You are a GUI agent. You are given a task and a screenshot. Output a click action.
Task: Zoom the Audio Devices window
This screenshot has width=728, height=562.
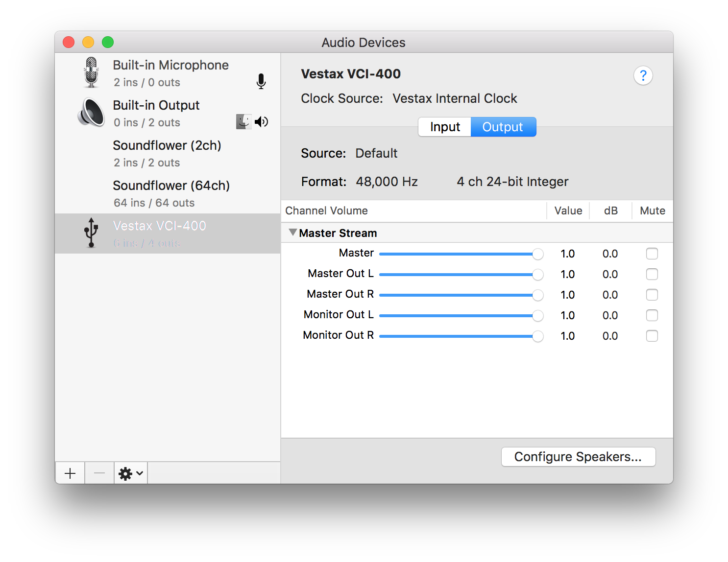(108, 42)
